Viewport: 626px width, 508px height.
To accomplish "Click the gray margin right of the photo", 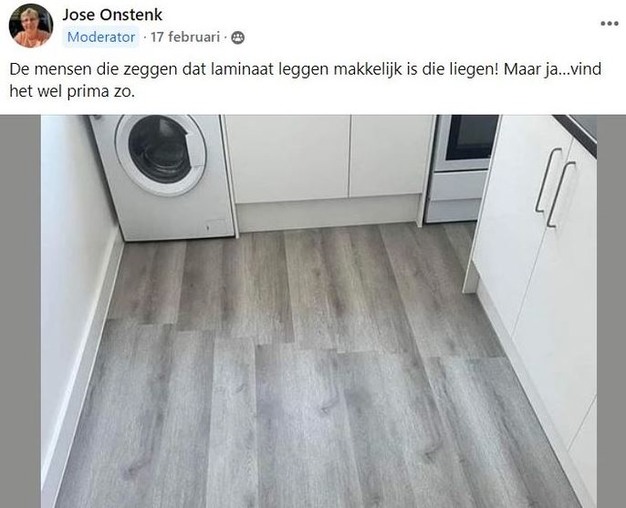I will pos(611,312).
